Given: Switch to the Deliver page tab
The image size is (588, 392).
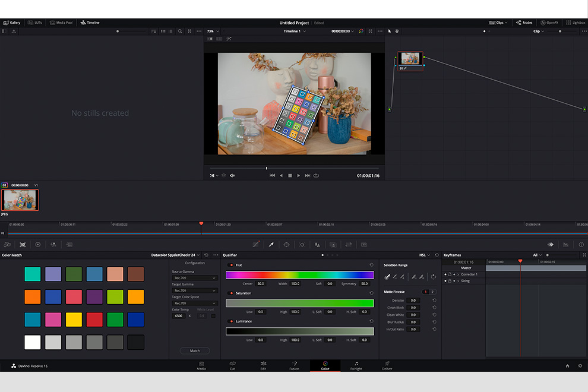Looking at the screenshot, I should [x=387, y=366].
